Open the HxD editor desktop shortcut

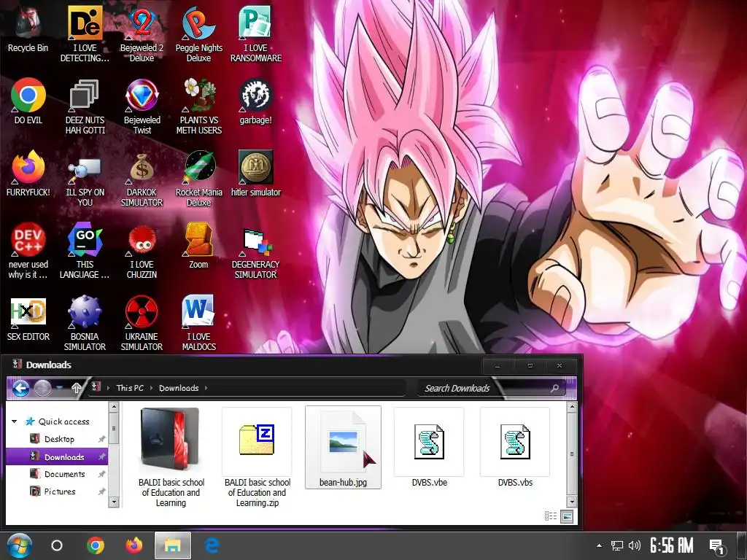click(28, 319)
